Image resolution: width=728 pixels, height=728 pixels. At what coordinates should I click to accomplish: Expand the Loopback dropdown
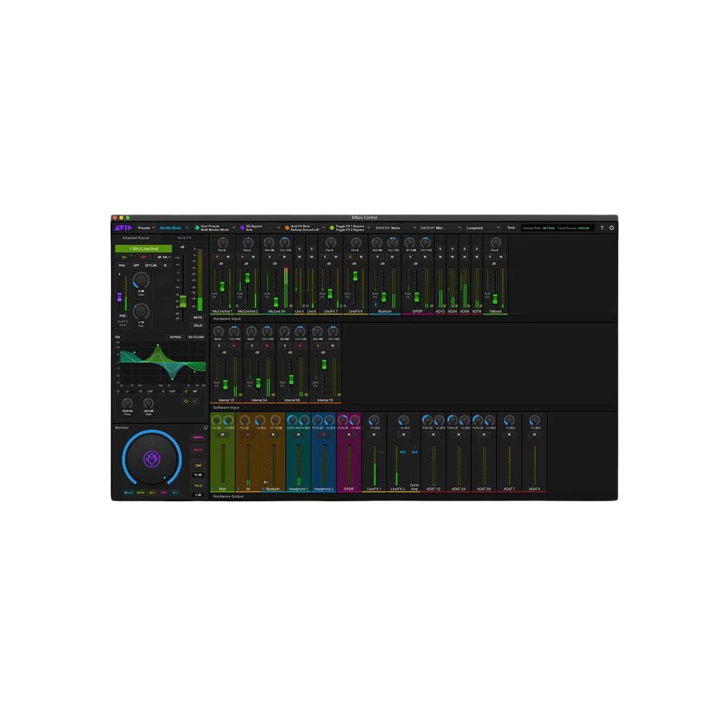483,228
